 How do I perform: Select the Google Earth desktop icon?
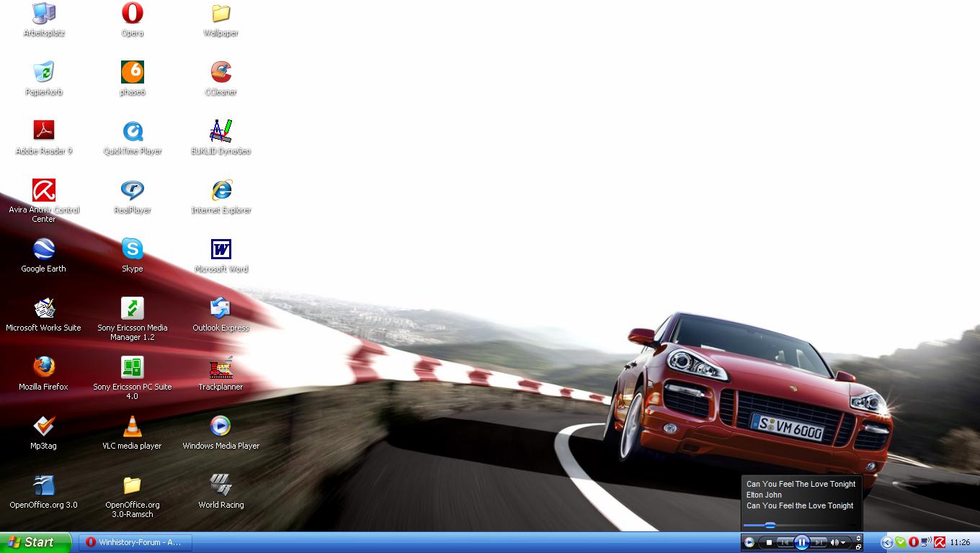[x=43, y=250]
